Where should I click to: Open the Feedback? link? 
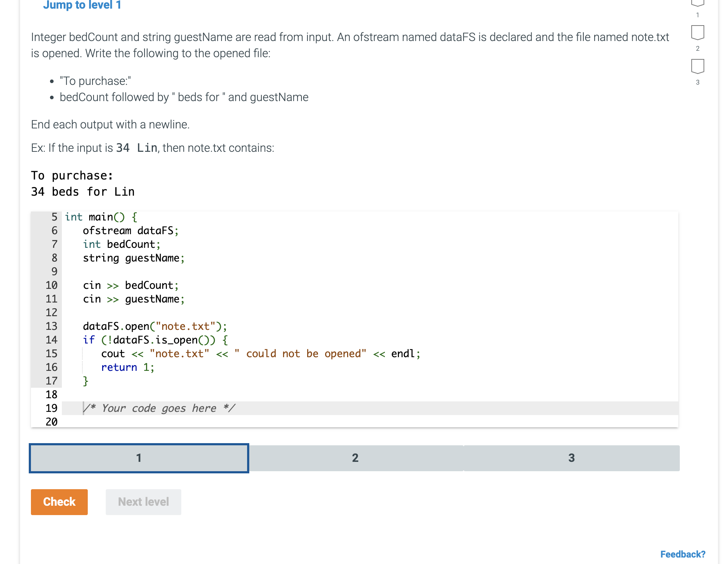[683, 554]
